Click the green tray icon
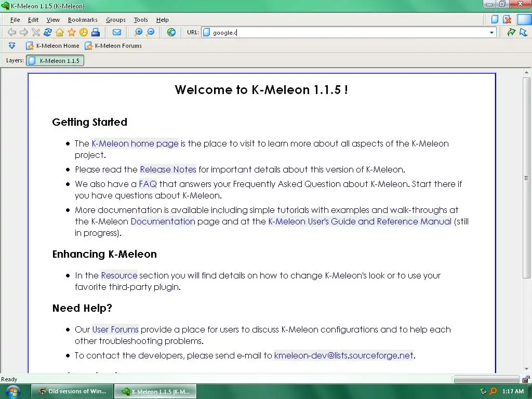Image resolution: width=532 pixels, height=399 pixels. click(x=484, y=391)
